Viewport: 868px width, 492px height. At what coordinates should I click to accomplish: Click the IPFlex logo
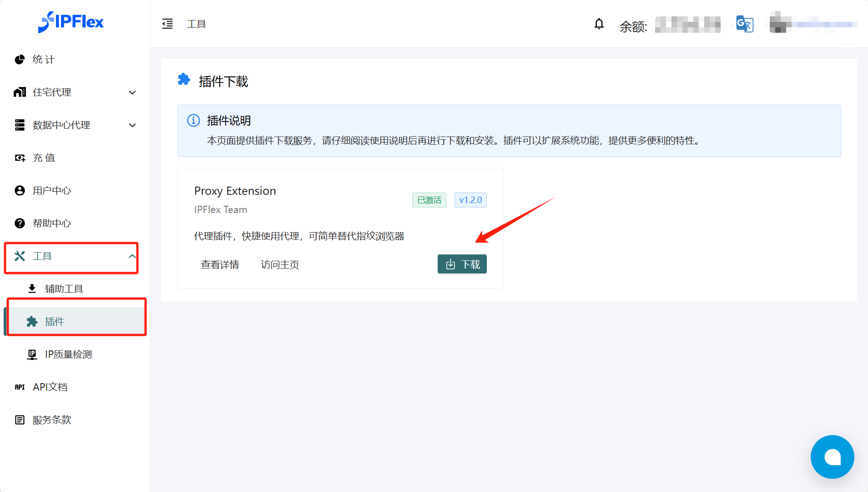(71, 22)
